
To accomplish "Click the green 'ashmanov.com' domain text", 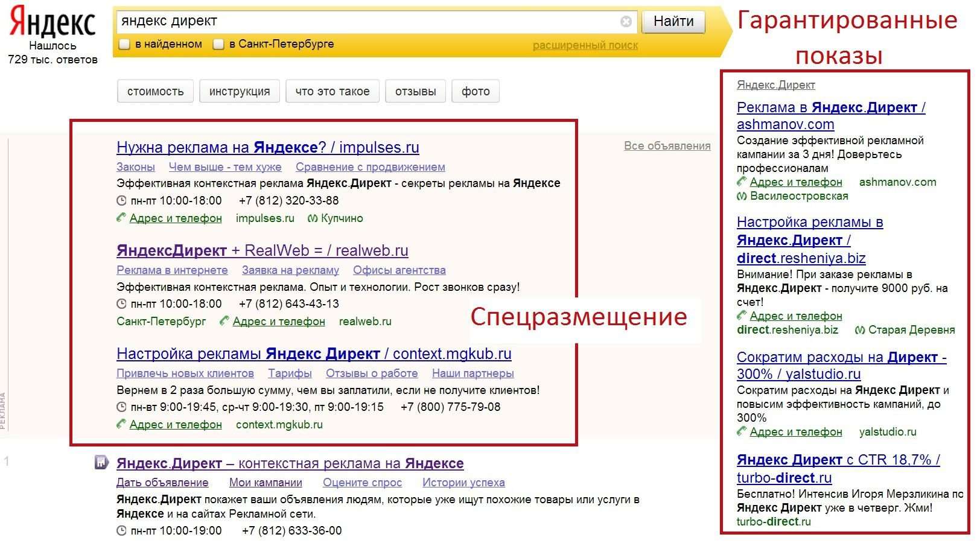I will [x=898, y=182].
